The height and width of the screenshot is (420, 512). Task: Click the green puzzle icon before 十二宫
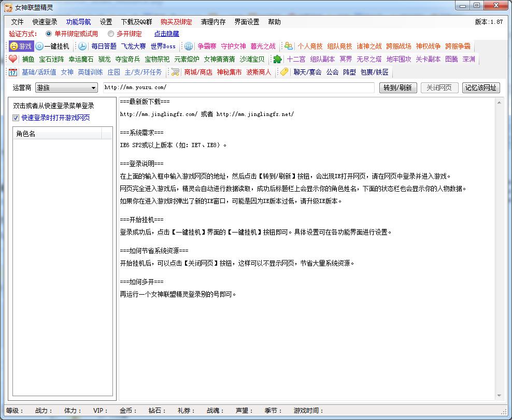(278, 59)
